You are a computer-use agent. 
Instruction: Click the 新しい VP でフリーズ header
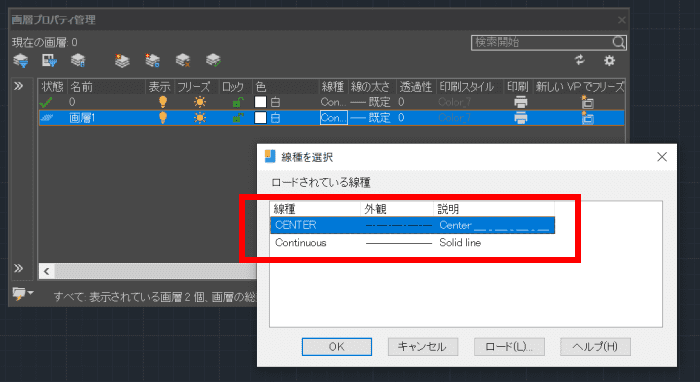(x=579, y=87)
